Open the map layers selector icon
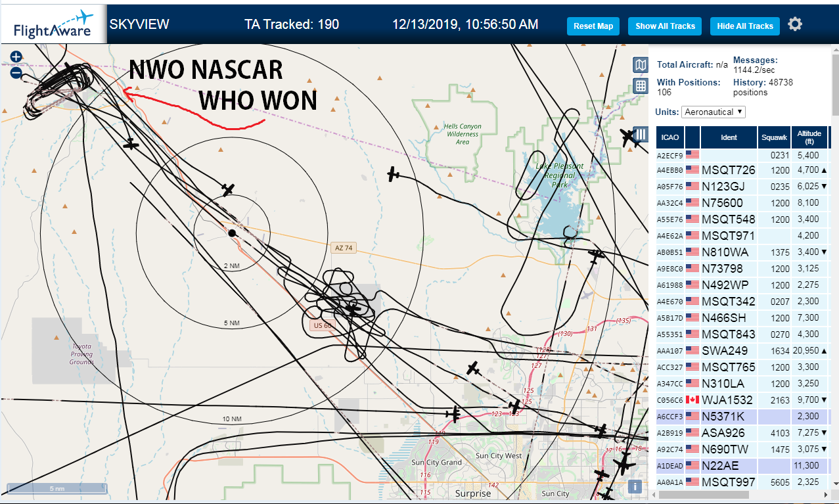 click(x=641, y=64)
